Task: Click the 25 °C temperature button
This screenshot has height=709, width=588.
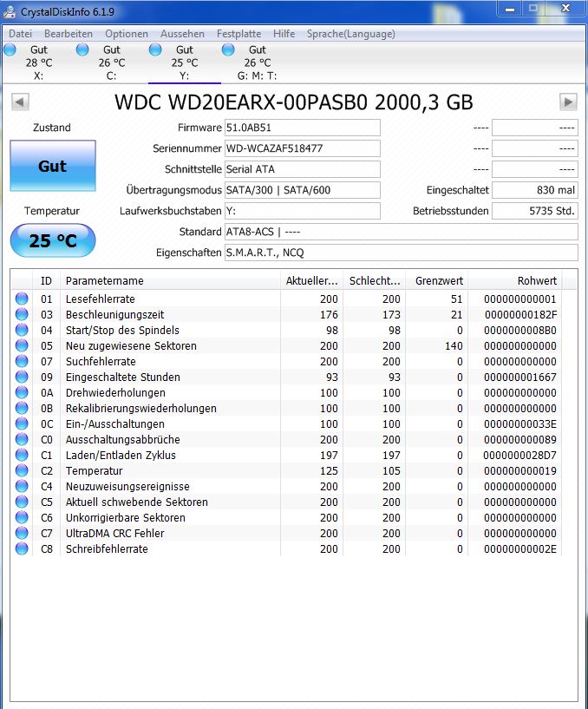Action: pyautogui.click(x=53, y=240)
